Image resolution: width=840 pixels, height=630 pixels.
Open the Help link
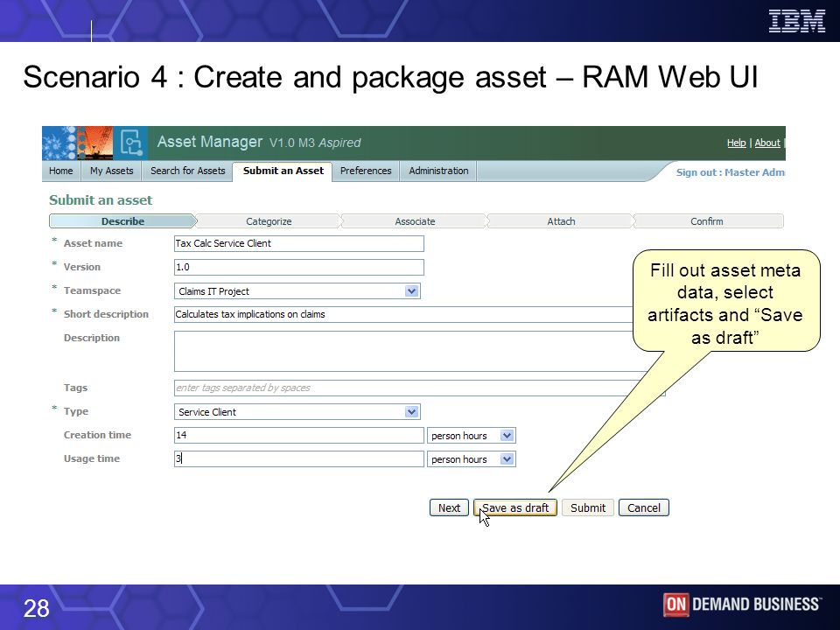(x=736, y=143)
